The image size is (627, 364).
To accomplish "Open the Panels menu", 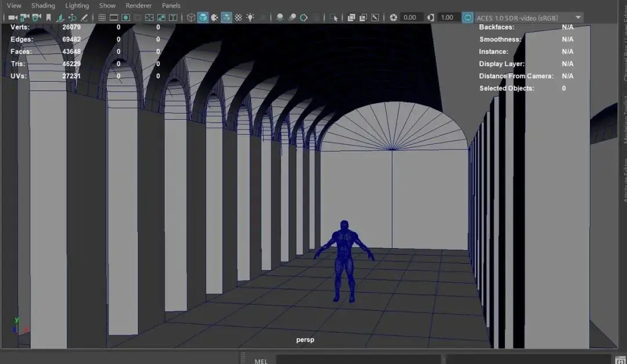I will click(x=171, y=6).
